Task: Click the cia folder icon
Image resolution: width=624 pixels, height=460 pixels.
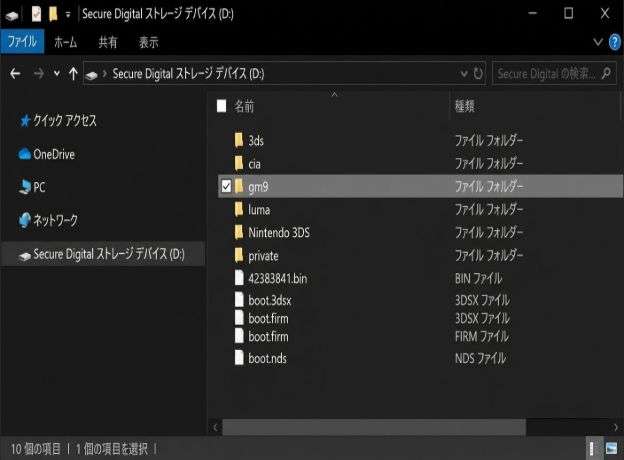Action: click(x=239, y=163)
